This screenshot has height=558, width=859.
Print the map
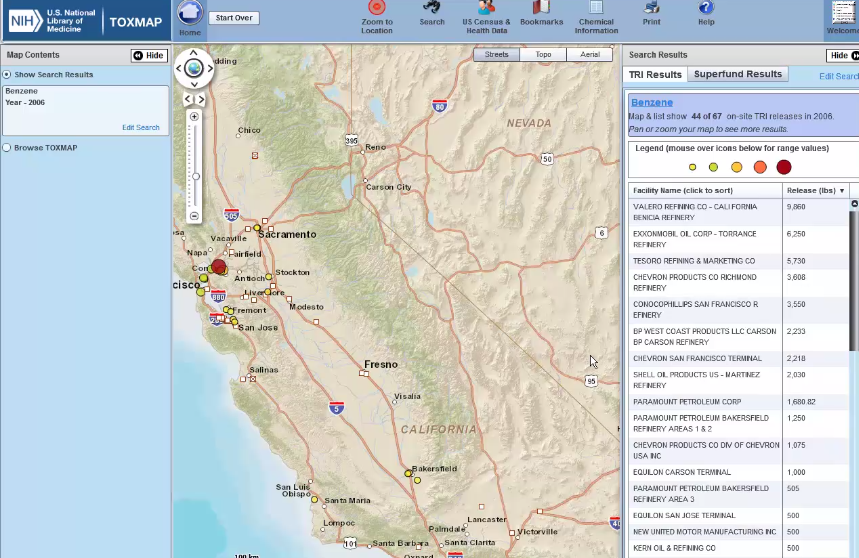pos(651,14)
